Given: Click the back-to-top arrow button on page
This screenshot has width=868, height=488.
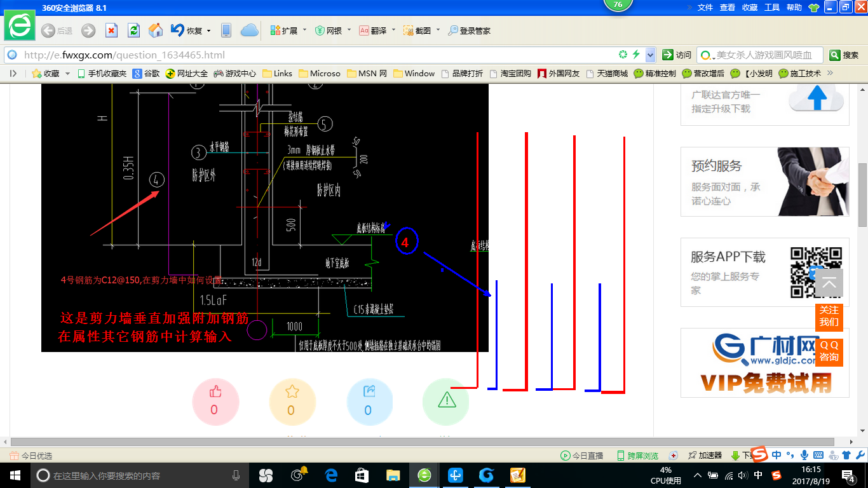Looking at the screenshot, I should [829, 283].
